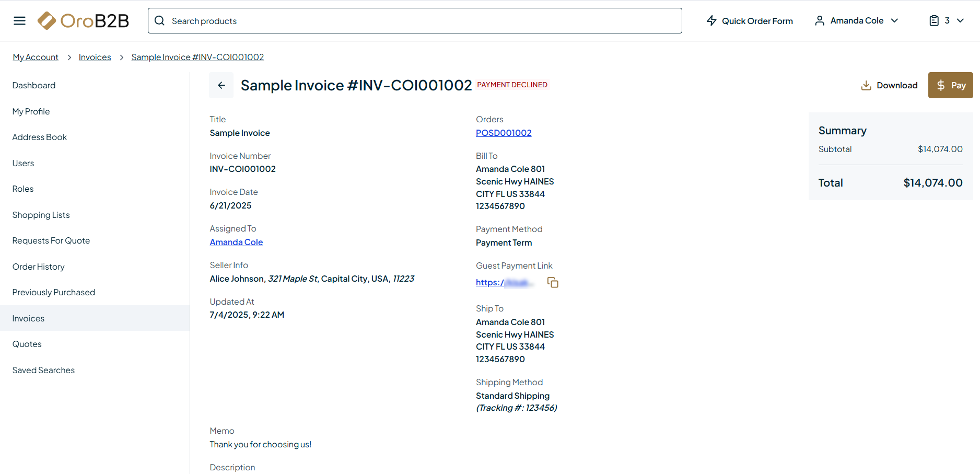The image size is (980, 474).
Task: Expand the Amanda Cole user menu
Action: tap(857, 21)
